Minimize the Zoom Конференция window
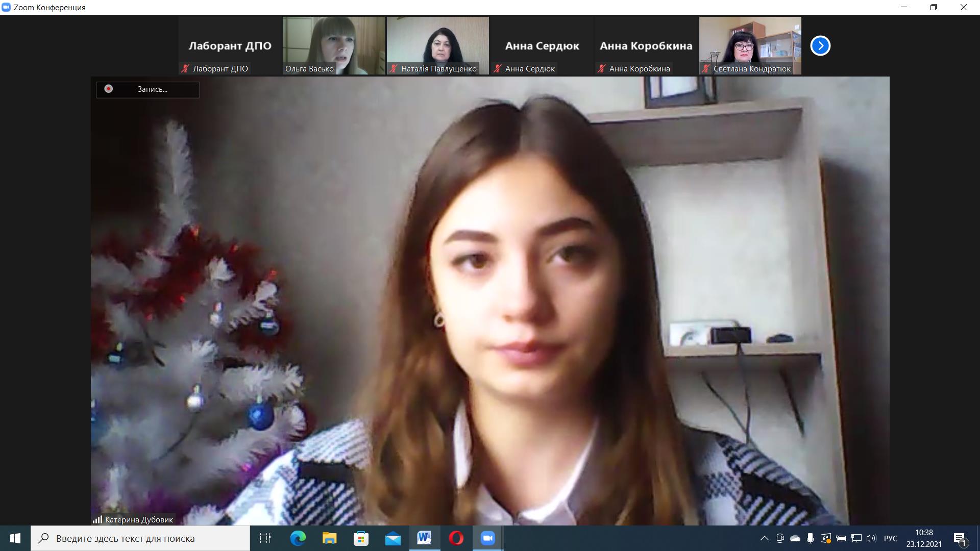The height and width of the screenshot is (551, 980). 904,7
